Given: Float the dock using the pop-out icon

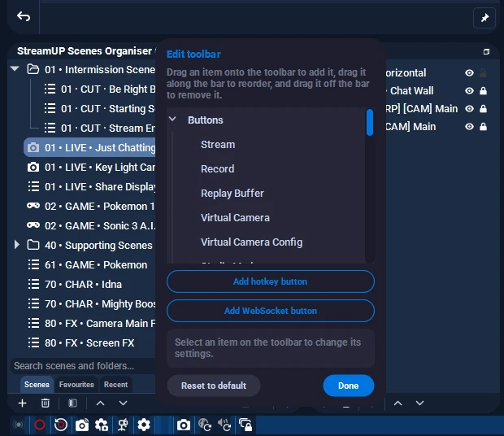Looking at the screenshot, I should [x=486, y=51].
